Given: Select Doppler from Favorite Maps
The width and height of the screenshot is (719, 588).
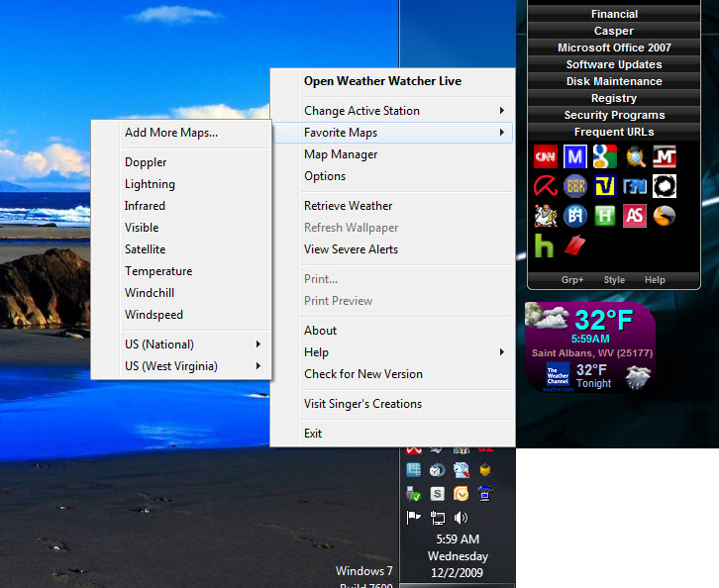Looking at the screenshot, I should 146,162.
